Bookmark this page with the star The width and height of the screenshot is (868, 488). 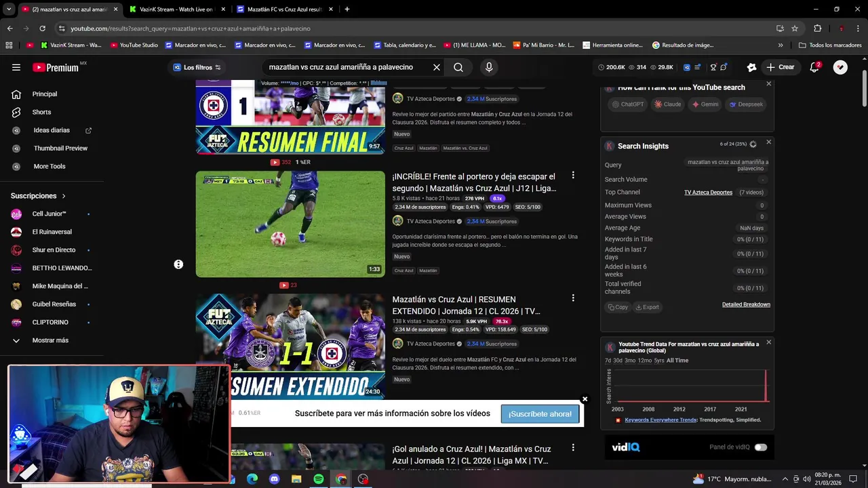click(x=795, y=28)
